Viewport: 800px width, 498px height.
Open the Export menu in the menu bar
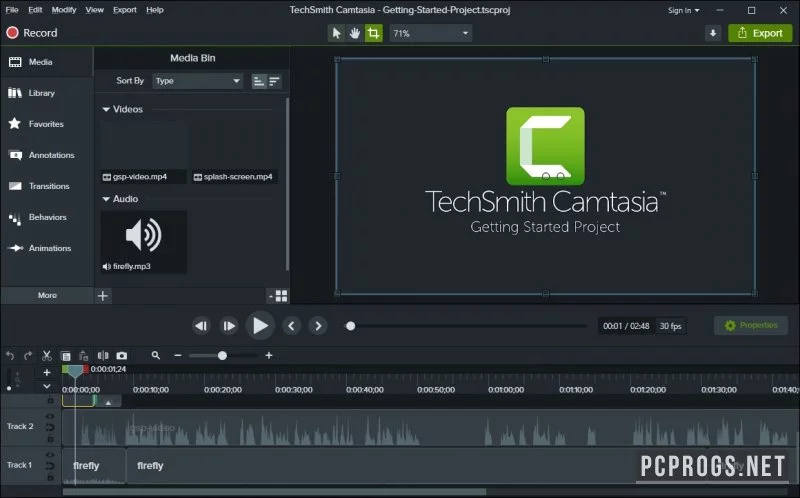pyautogui.click(x=124, y=10)
